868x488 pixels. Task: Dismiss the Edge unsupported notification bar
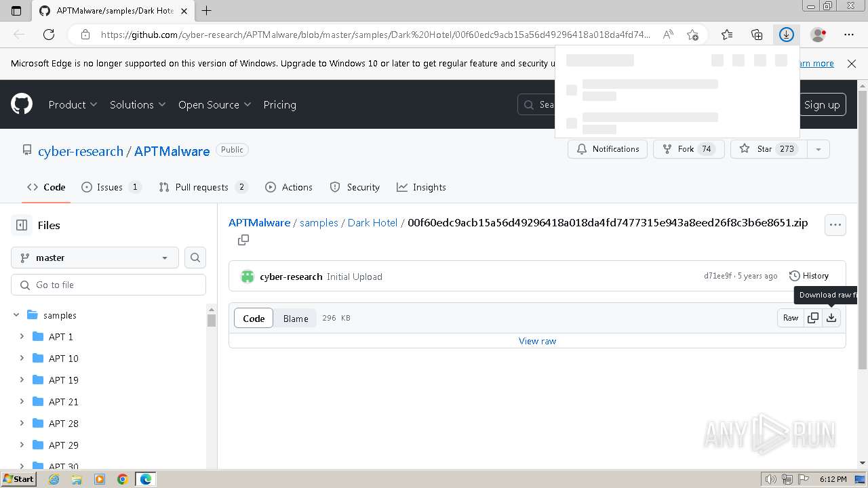click(852, 63)
